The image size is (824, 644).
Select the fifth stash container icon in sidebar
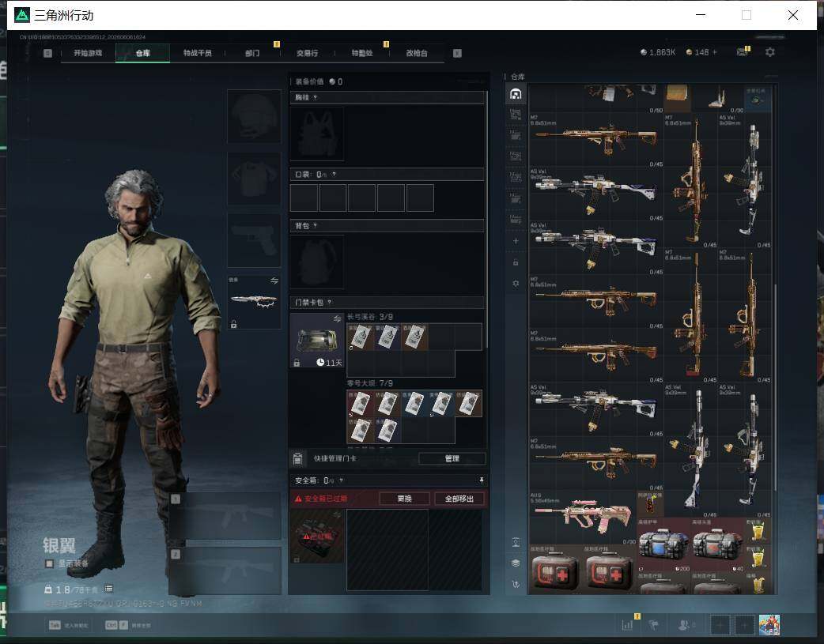pyautogui.click(x=516, y=178)
